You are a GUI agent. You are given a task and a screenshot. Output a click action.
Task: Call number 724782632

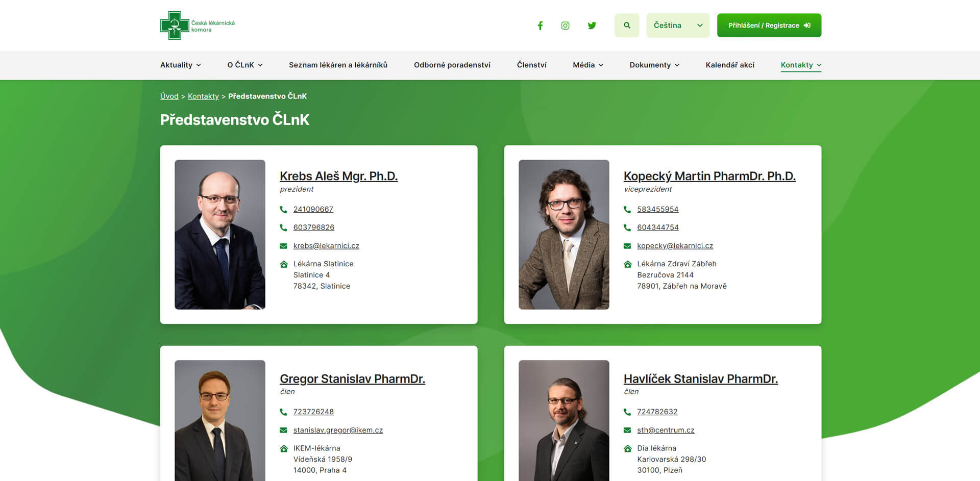[x=657, y=412]
